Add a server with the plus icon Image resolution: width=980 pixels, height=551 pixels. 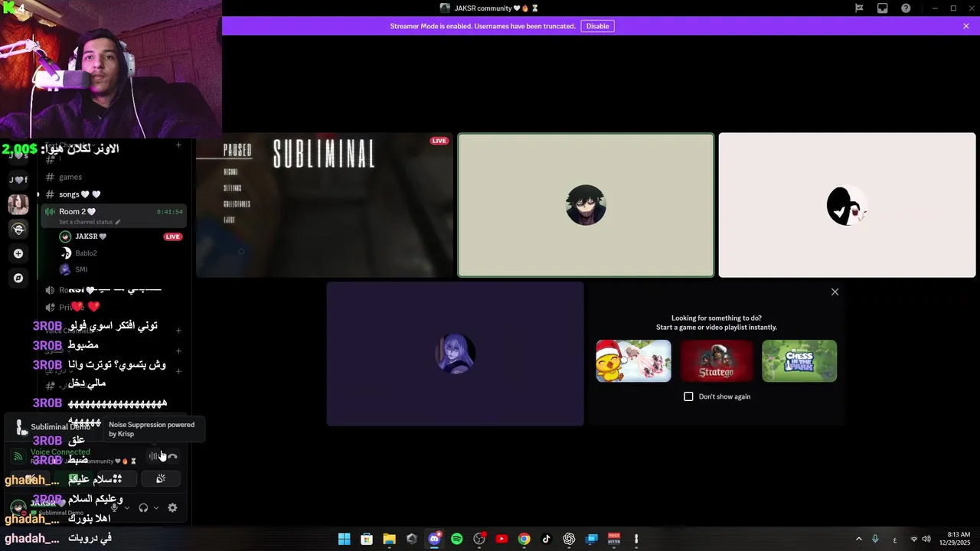pos(18,253)
